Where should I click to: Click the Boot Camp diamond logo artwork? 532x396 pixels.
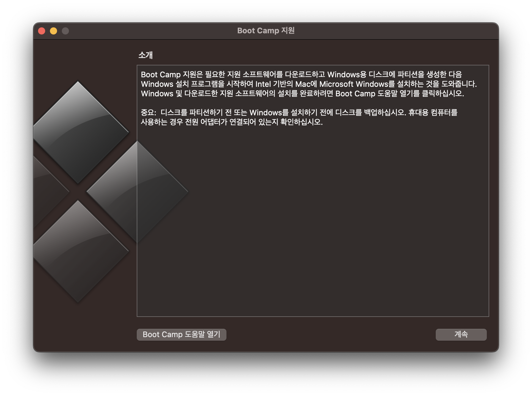click(x=111, y=192)
